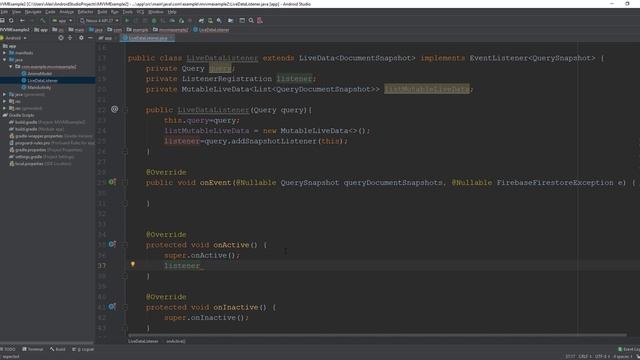Click fold marker beside onActive method
The height and width of the screenshot is (360, 640).
tap(125, 245)
